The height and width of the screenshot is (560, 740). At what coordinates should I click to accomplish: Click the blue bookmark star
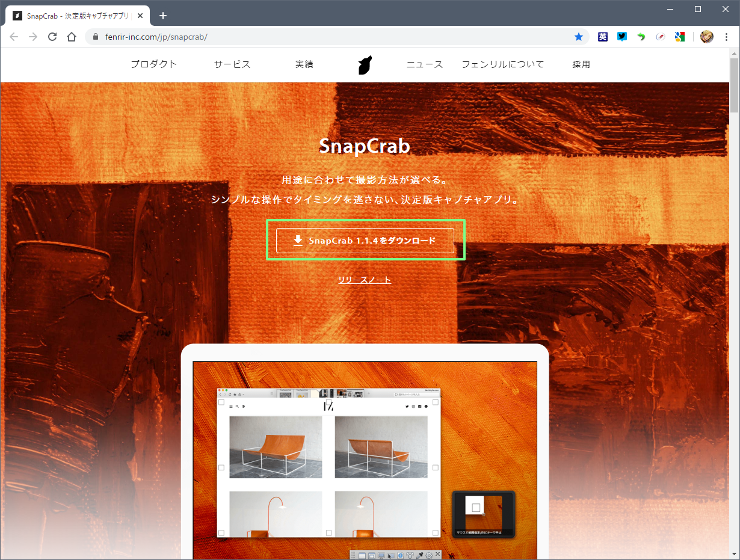click(x=579, y=37)
